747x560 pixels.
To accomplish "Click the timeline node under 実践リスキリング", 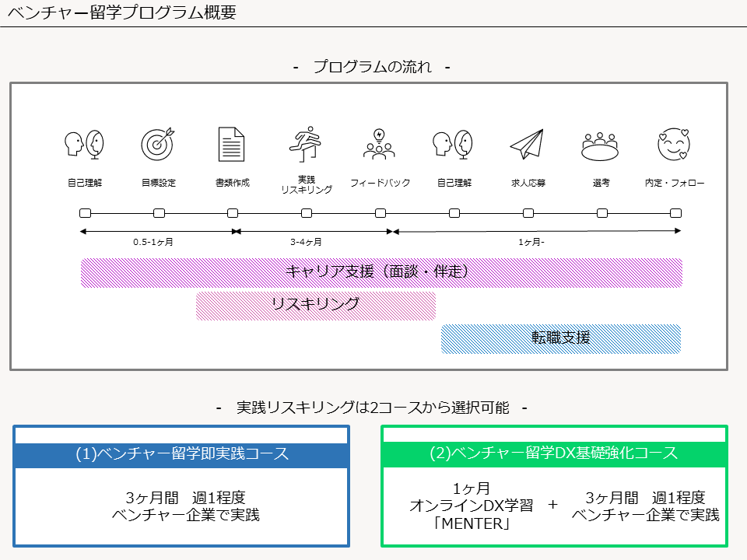I will 307,213.
